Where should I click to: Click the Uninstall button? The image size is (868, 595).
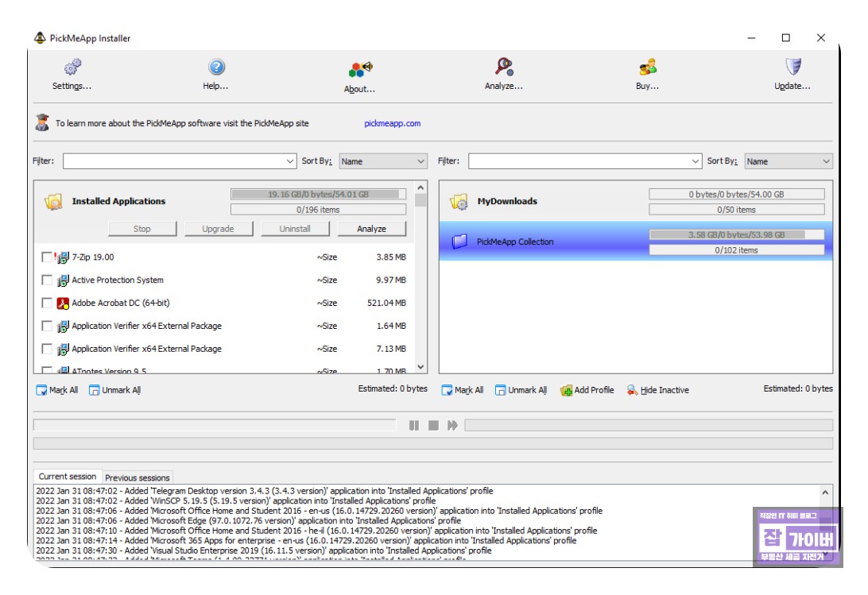[x=295, y=229]
